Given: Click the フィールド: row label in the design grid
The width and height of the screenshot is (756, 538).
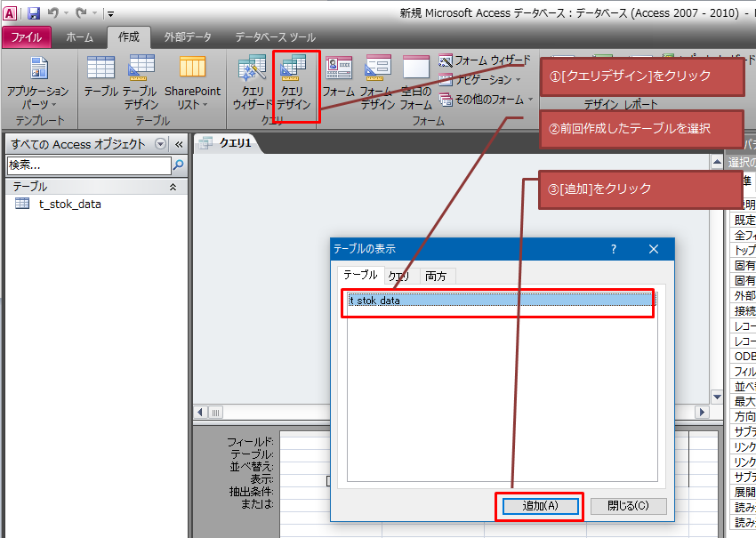Looking at the screenshot, I should [250, 442].
